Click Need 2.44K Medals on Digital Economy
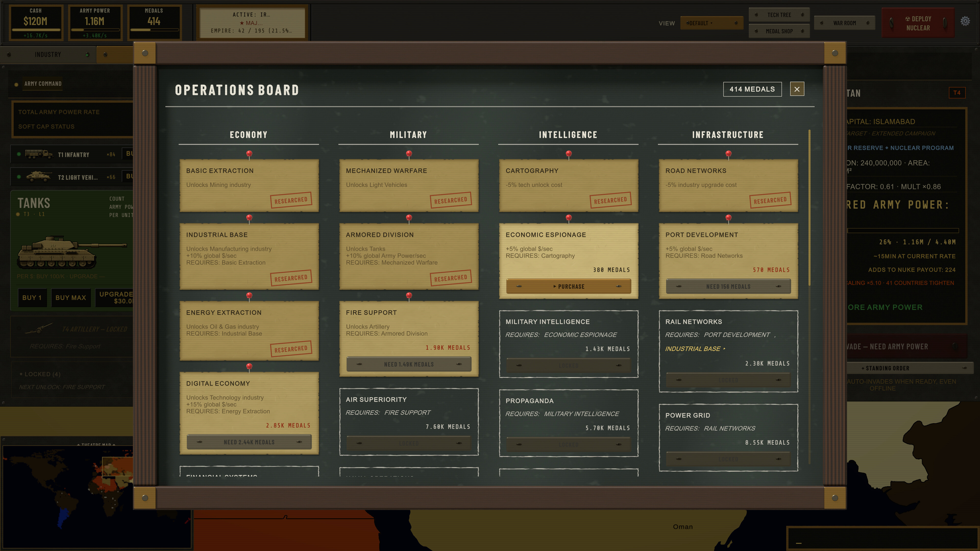 249,442
